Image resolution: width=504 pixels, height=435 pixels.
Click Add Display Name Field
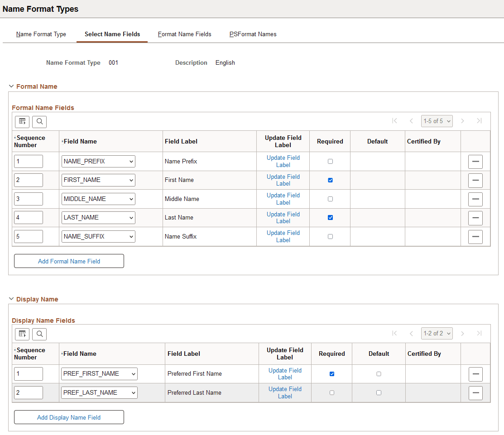pyautogui.click(x=69, y=417)
